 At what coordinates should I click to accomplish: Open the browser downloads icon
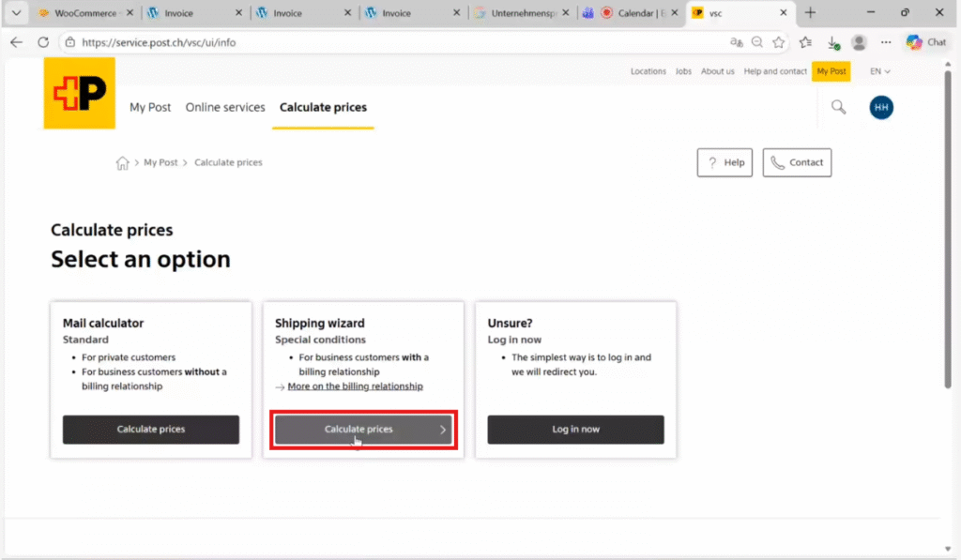tap(832, 42)
